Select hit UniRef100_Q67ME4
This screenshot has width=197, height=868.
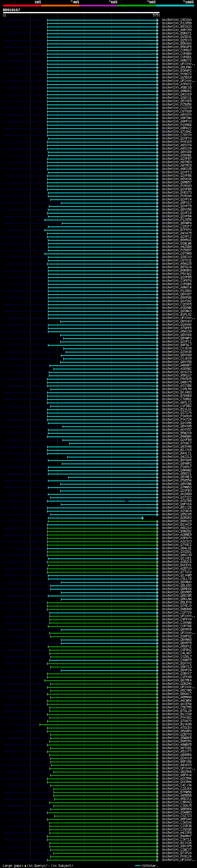pyautogui.click(x=177, y=680)
